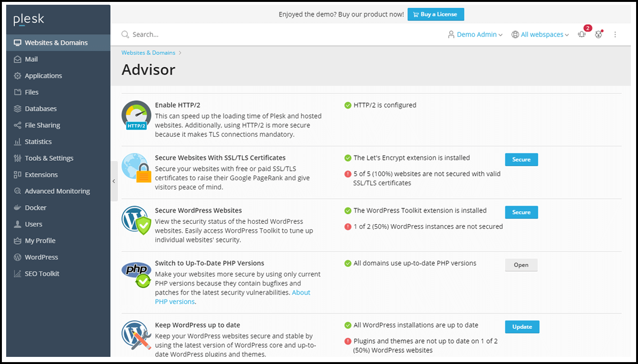Image resolution: width=638 pixels, height=364 pixels.
Task: Open Statistics from the sidebar
Action: tap(58, 142)
